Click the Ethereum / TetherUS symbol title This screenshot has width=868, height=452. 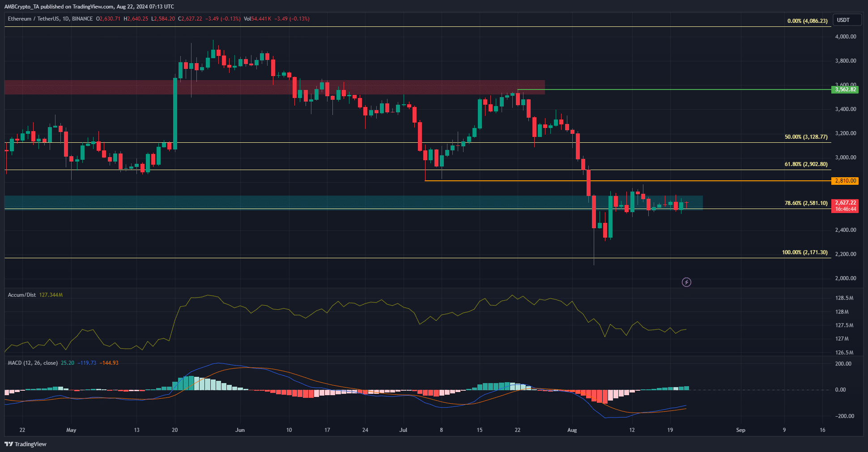(33, 19)
